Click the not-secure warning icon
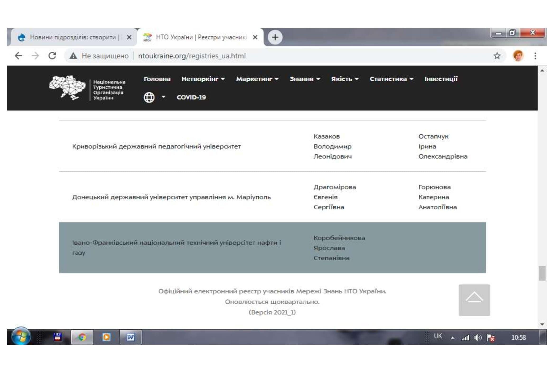The image size is (555, 392). pos(73,56)
